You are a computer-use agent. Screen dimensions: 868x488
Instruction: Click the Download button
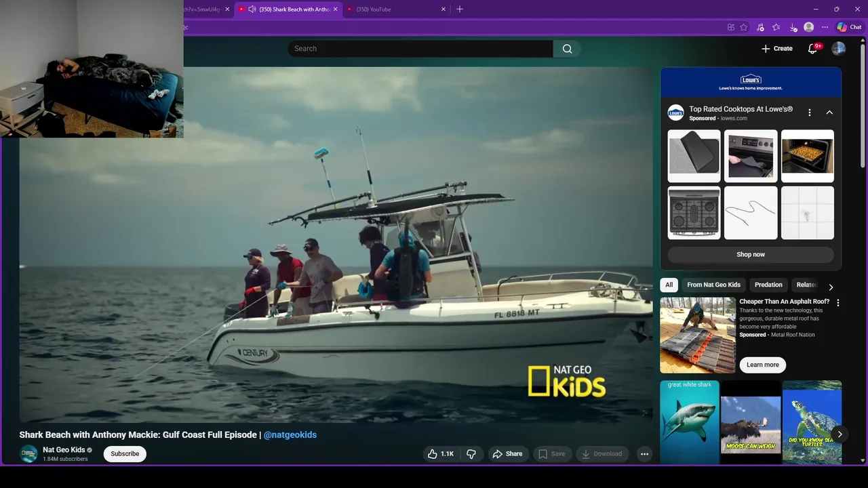[x=601, y=454]
